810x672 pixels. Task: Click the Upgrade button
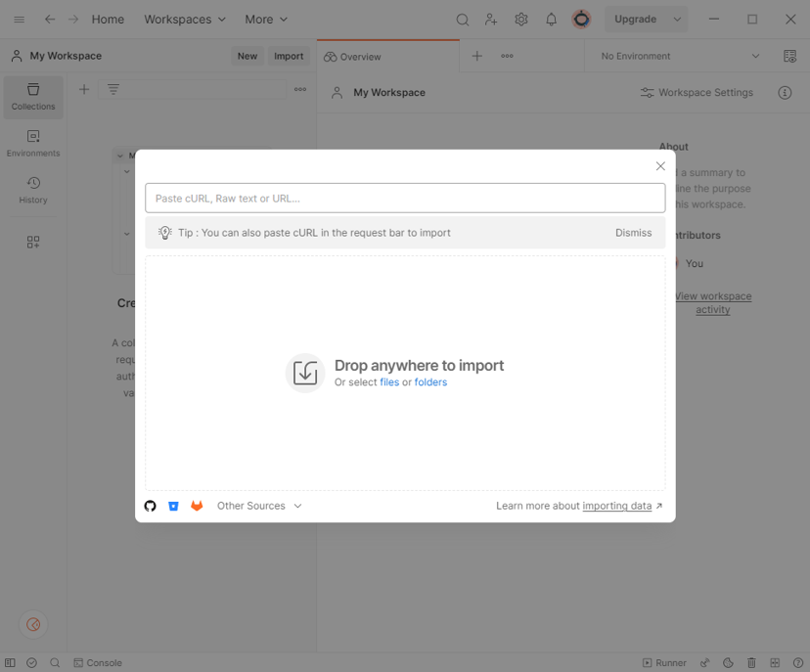pyautogui.click(x=636, y=20)
